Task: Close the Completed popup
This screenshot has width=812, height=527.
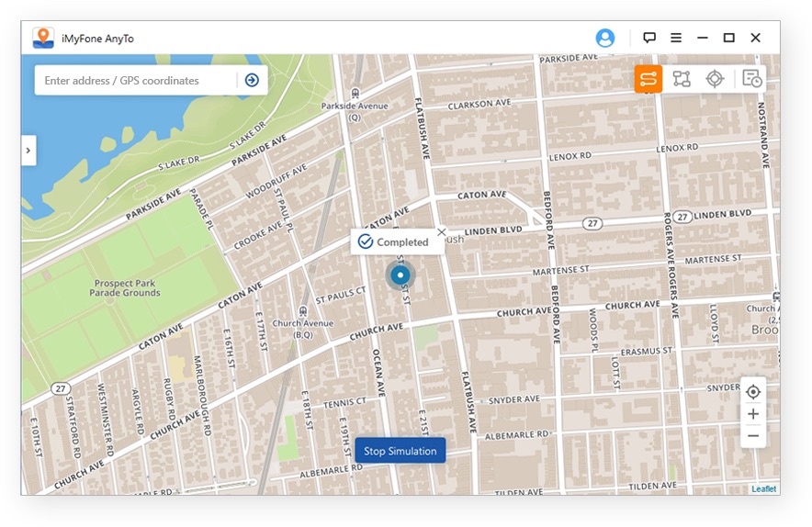Action: click(441, 232)
